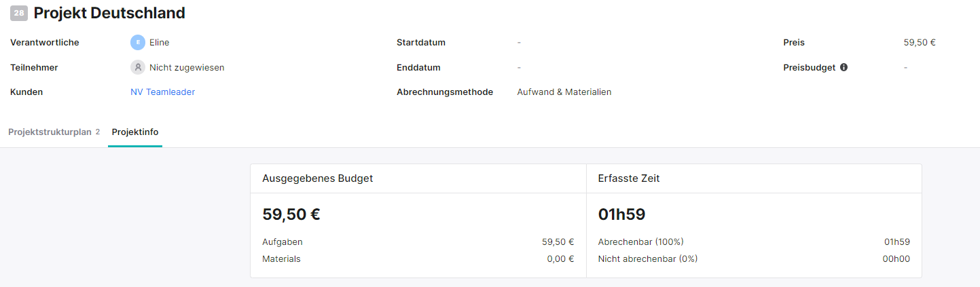Click the Preis value 59,50 €
This screenshot has width=980, height=287.
920,42
